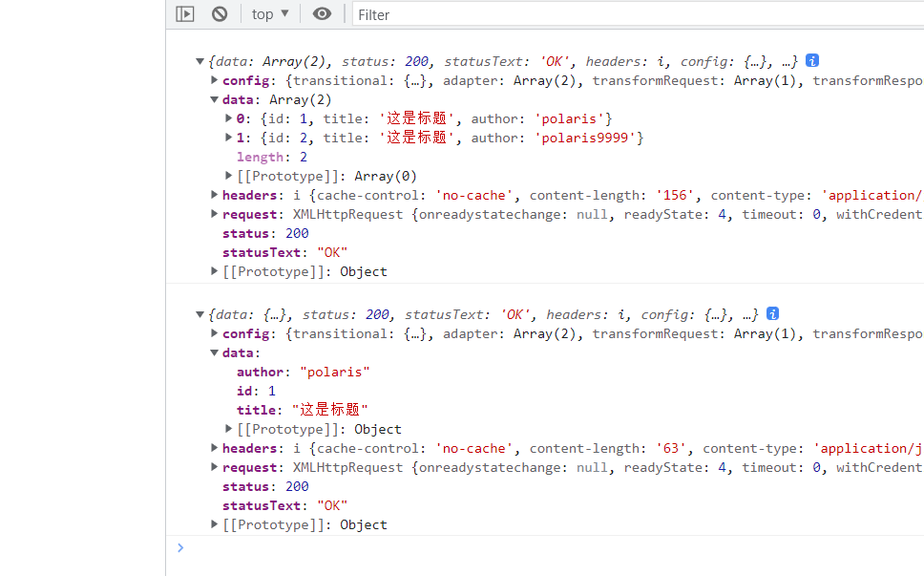Select the 'status: 200' row in first object
This screenshot has width=924, height=576.
(x=265, y=233)
